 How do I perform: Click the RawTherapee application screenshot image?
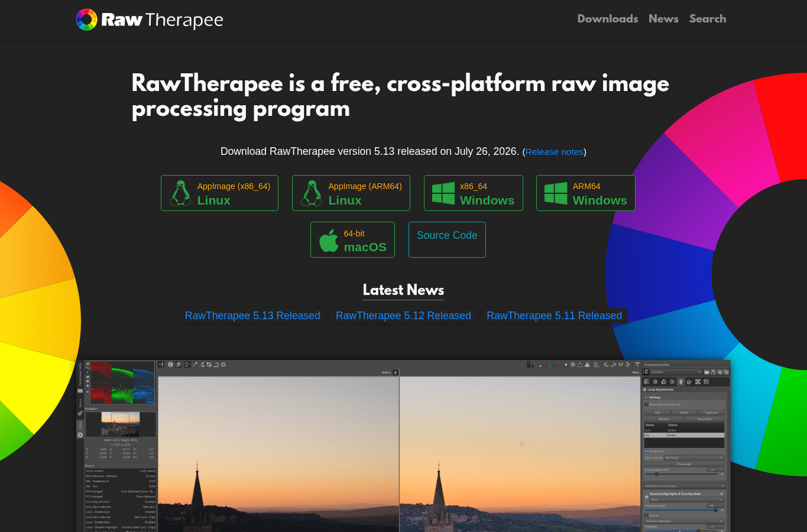point(404,446)
